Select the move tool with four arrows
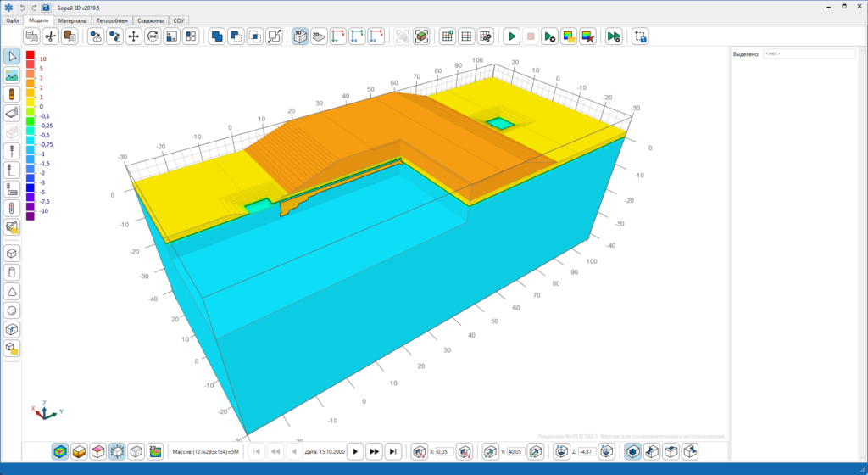 click(x=133, y=36)
